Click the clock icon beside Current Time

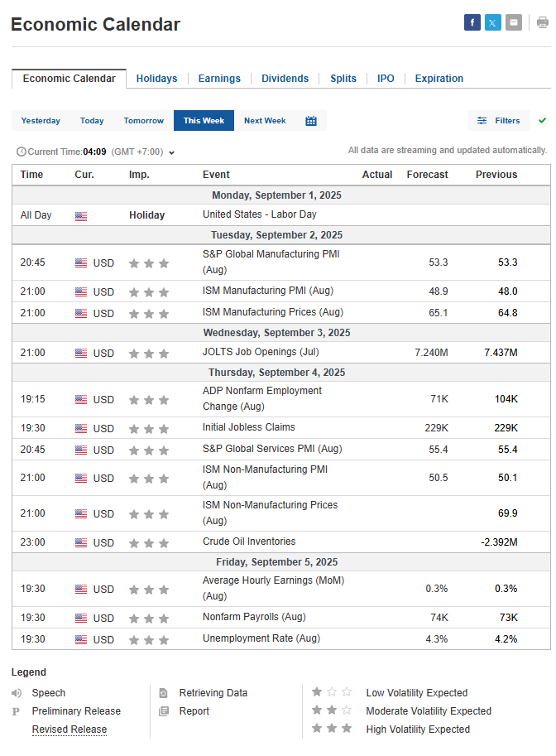point(22,152)
